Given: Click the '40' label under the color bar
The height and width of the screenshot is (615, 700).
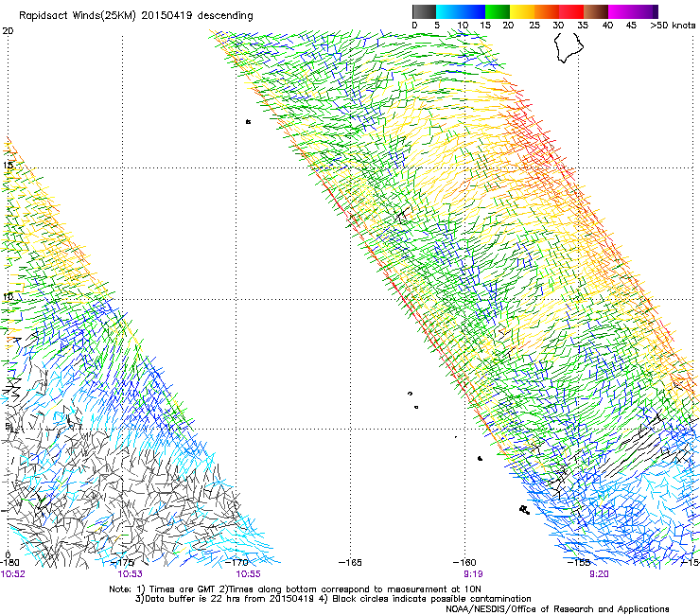Looking at the screenshot, I should coord(607,26).
